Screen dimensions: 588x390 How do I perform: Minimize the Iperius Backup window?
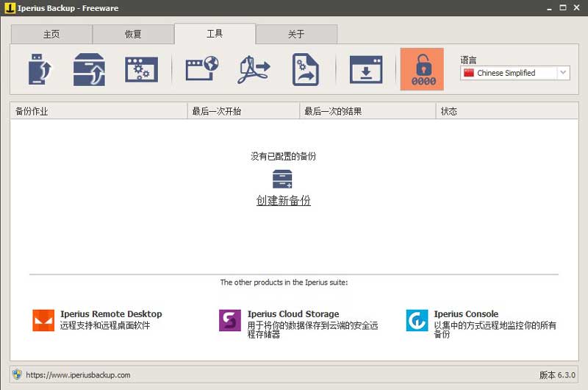tap(549, 8)
